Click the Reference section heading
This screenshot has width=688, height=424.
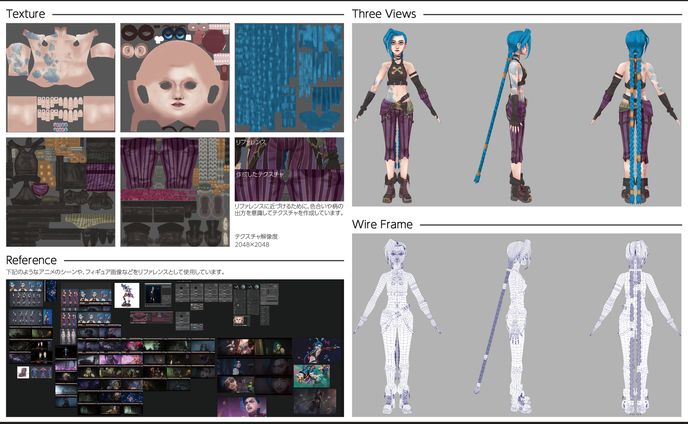[x=31, y=260]
